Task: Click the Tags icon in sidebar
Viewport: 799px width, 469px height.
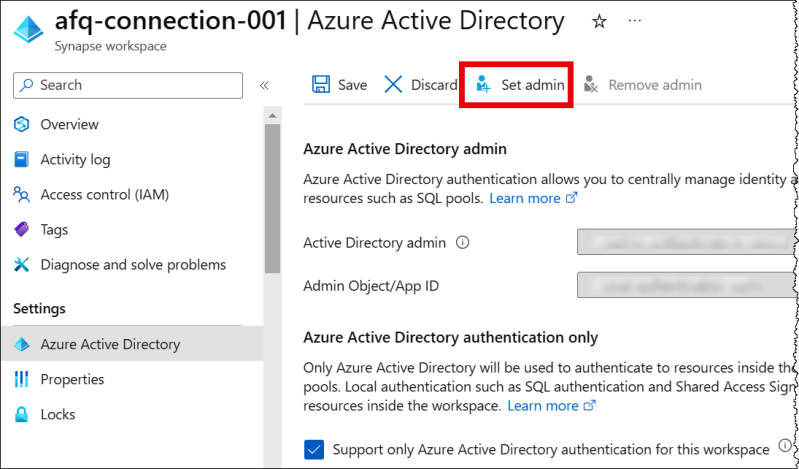Action: tap(22, 230)
